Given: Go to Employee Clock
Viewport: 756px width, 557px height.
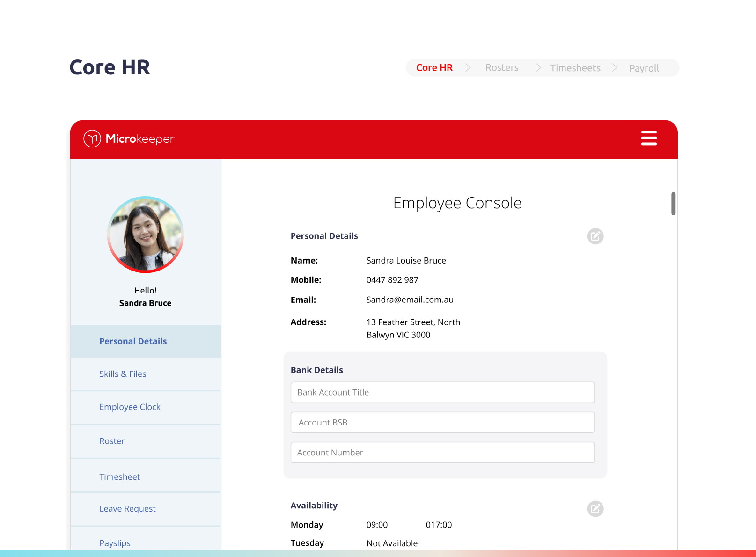Looking at the screenshot, I should point(130,407).
